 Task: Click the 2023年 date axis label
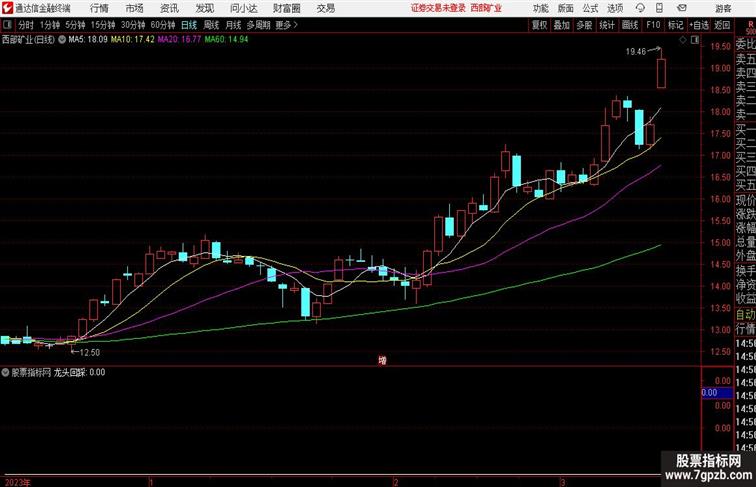point(17,483)
